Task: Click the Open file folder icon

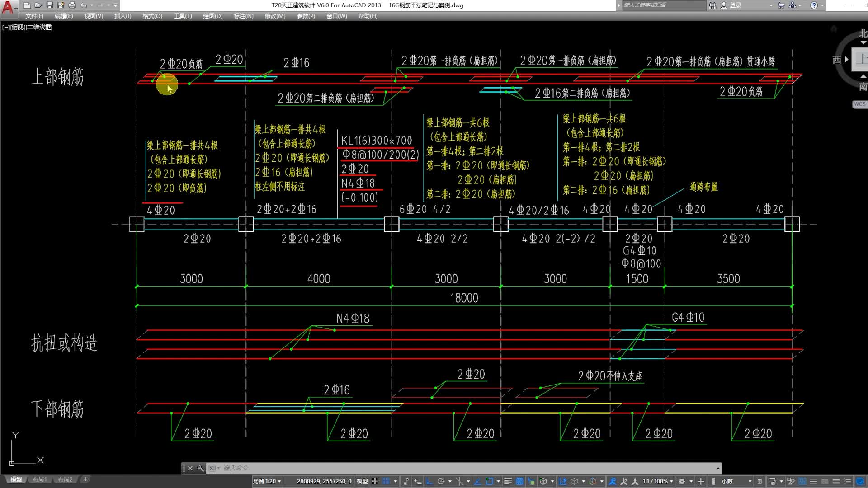Action: [38, 5]
